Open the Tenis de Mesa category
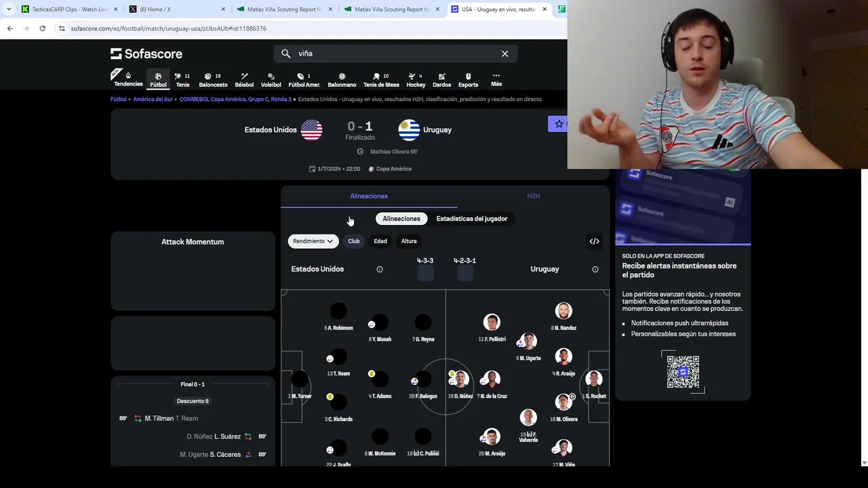This screenshot has width=868, height=488. pyautogui.click(x=381, y=79)
